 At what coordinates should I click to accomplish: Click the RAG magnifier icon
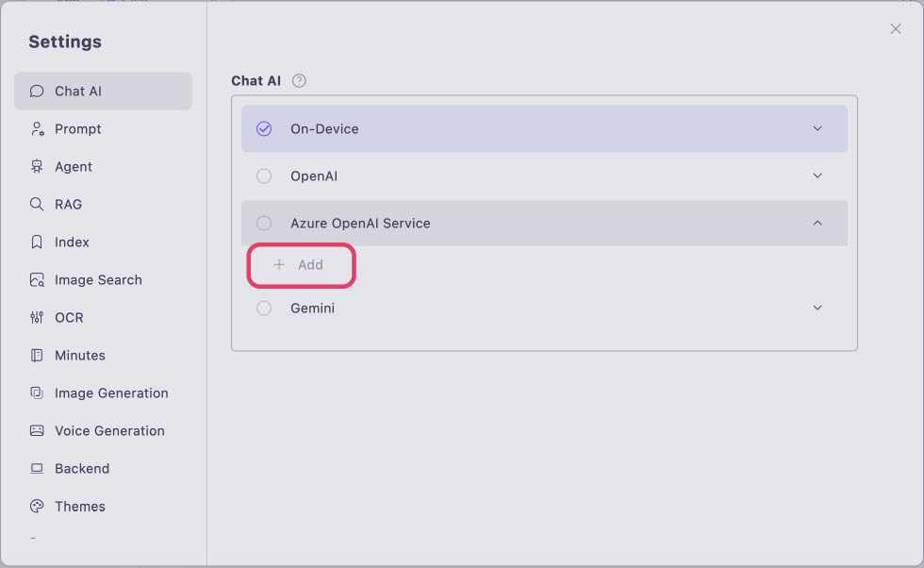[37, 204]
